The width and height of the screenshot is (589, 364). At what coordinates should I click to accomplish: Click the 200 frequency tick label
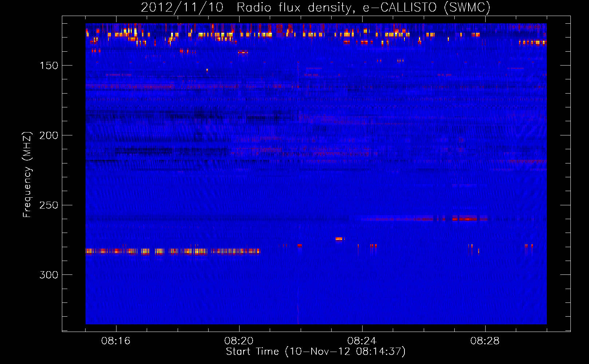click(x=49, y=135)
